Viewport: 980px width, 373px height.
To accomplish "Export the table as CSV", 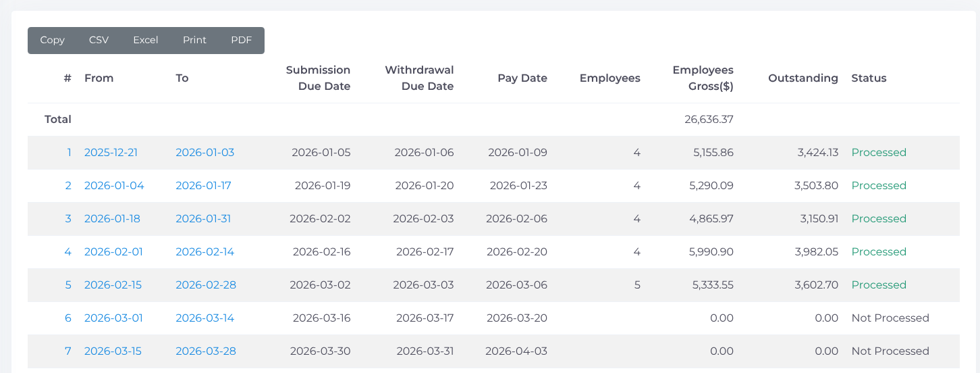I will 99,40.
